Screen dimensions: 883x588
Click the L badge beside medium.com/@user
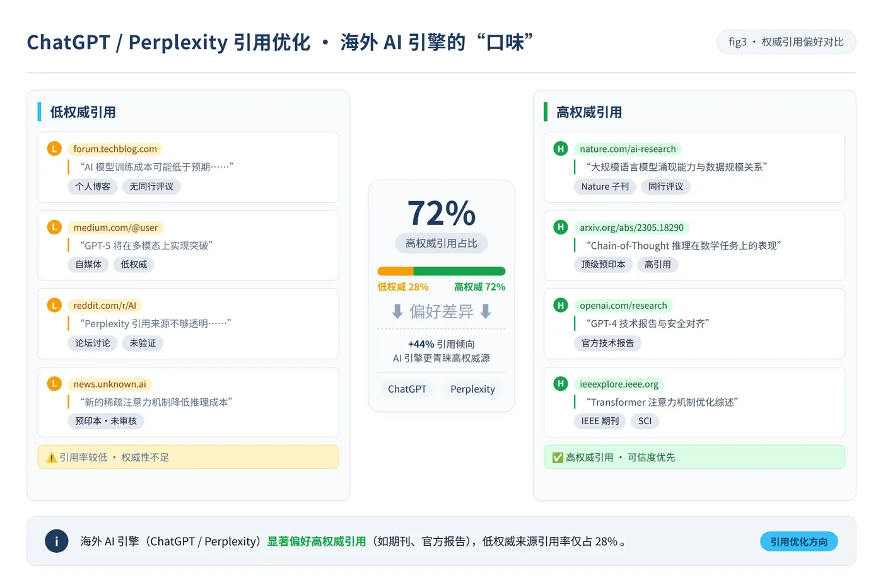[x=54, y=227]
